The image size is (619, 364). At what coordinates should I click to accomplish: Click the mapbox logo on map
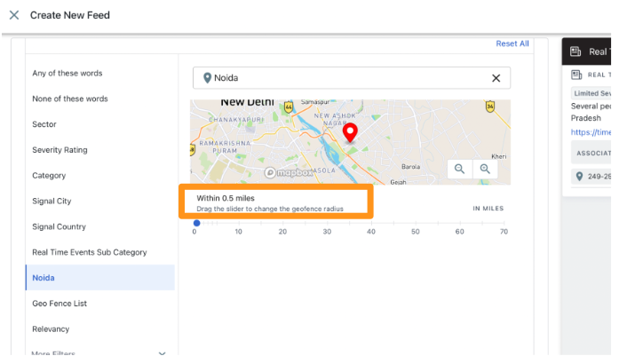(x=289, y=172)
